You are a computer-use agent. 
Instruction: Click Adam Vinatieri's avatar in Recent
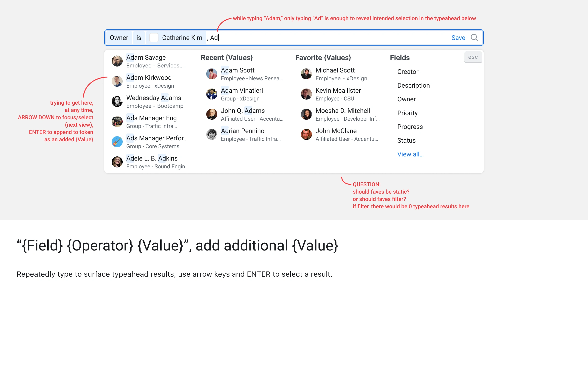coord(212,94)
